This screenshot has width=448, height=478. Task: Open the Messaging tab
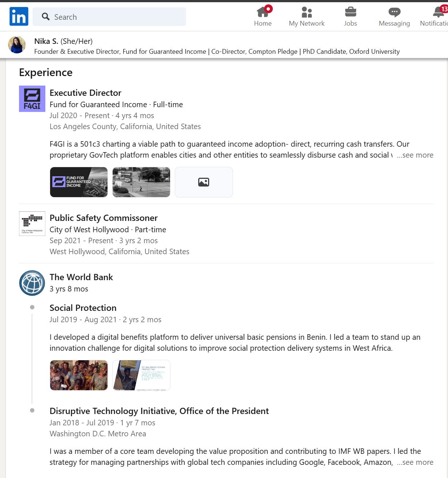click(x=394, y=16)
